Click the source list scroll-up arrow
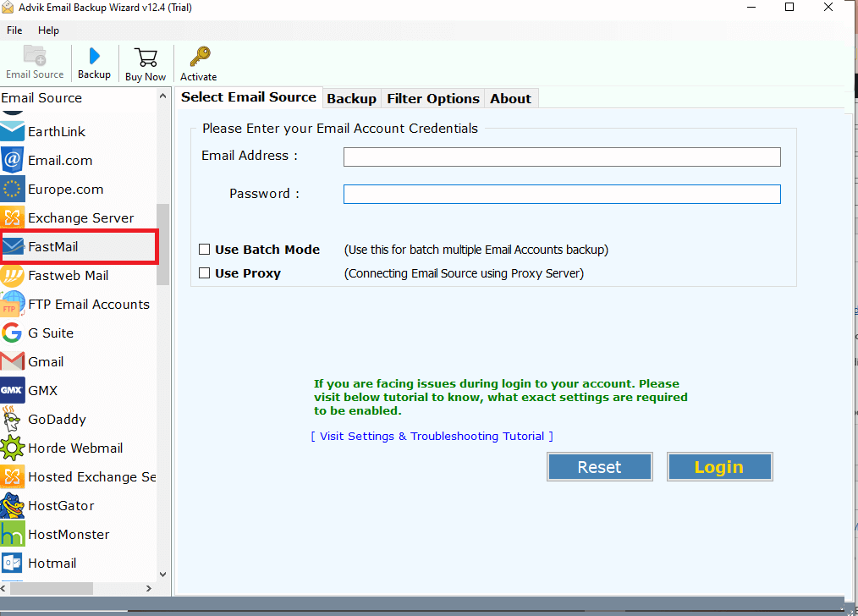Screen dimensions: 858x616 [x=162, y=96]
